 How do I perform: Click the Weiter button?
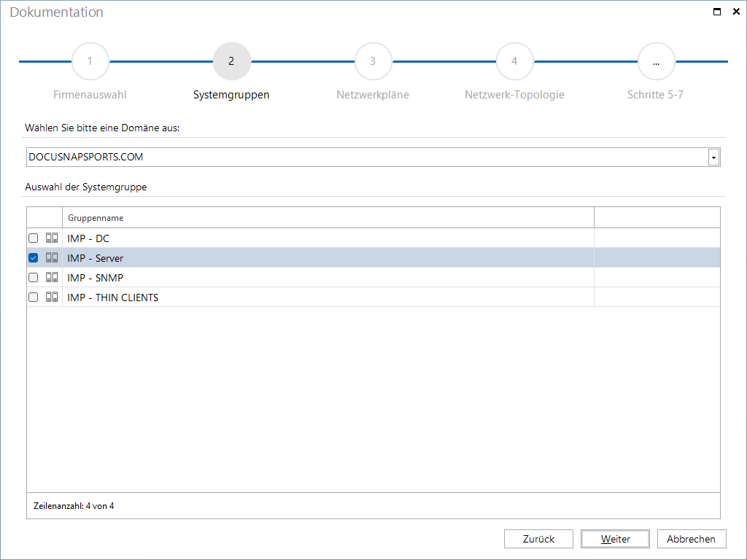pos(615,539)
